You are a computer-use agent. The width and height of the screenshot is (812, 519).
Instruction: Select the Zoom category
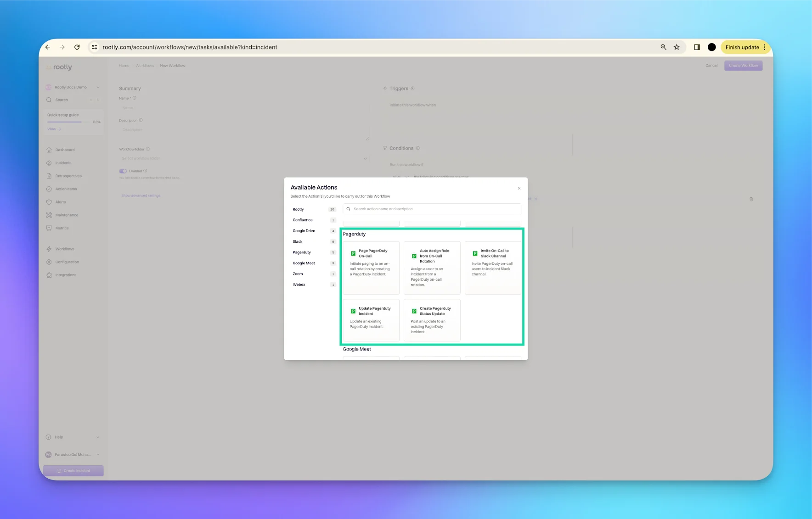coord(314,274)
